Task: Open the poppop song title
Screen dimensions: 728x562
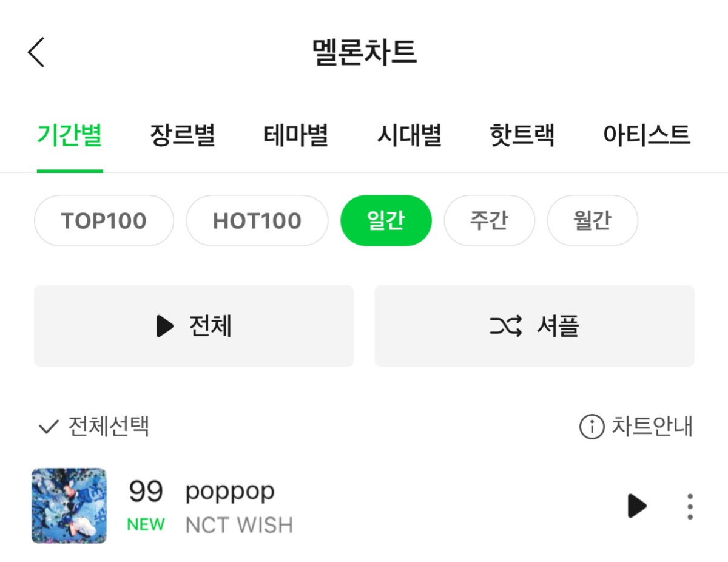Action: pyautogui.click(x=230, y=492)
